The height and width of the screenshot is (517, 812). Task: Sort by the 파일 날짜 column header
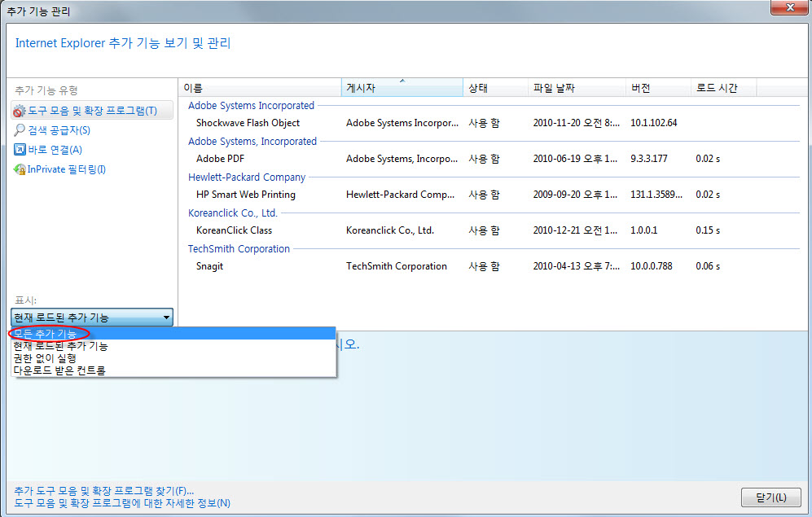[577, 88]
